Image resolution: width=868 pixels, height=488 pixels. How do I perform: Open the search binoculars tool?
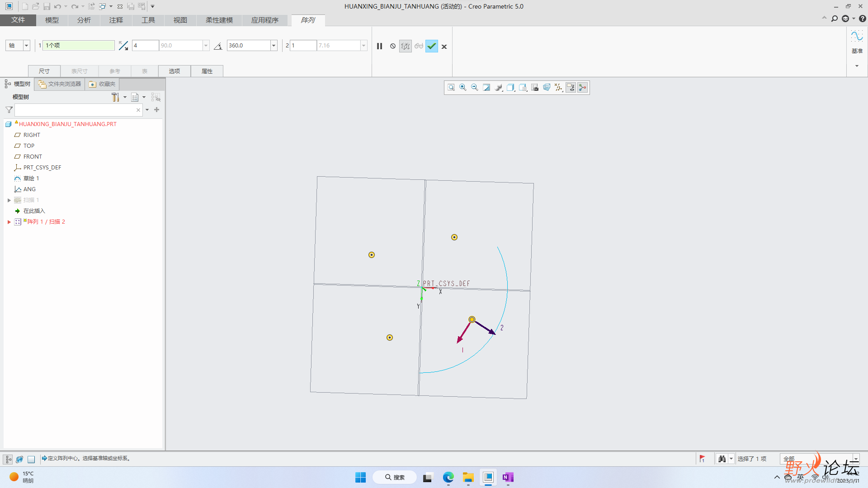(x=722, y=459)
